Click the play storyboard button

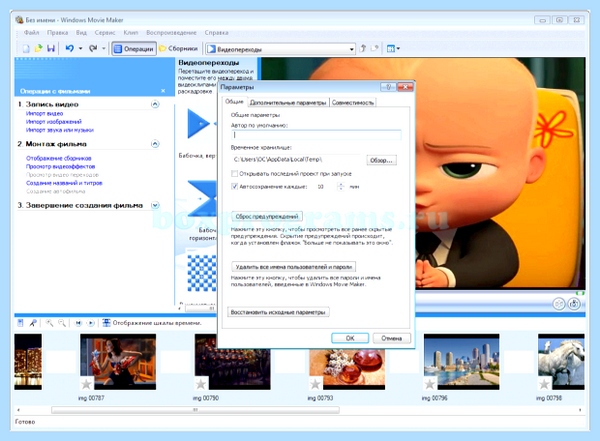coord(91,323)
